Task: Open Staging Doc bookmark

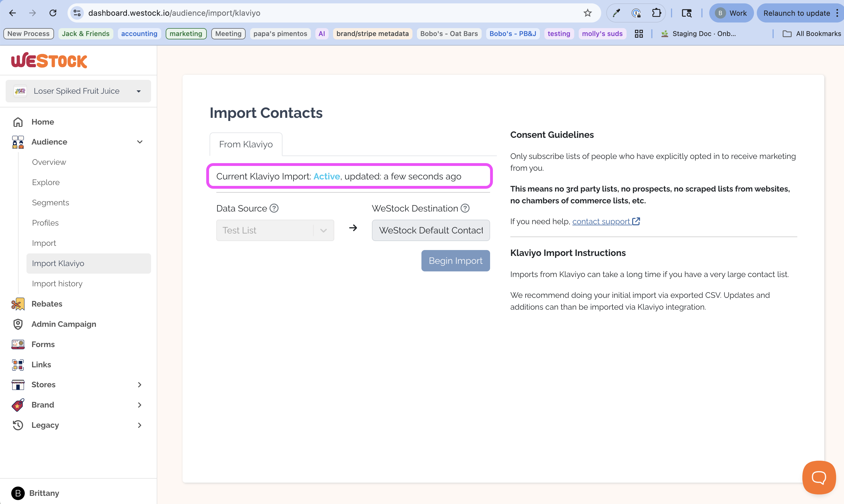Action: point(699,34)
